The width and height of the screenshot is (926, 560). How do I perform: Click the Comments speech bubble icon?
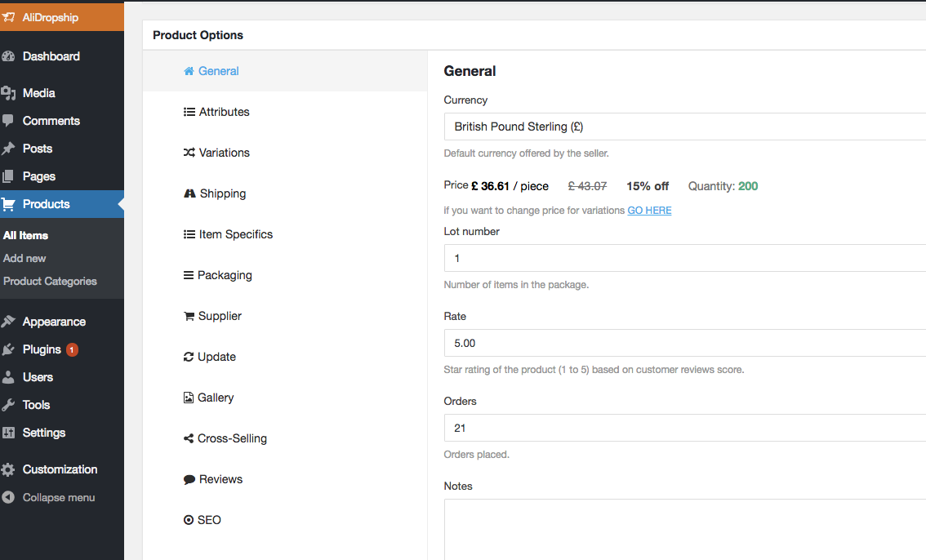pyautogui.click(x=7, y=120)
